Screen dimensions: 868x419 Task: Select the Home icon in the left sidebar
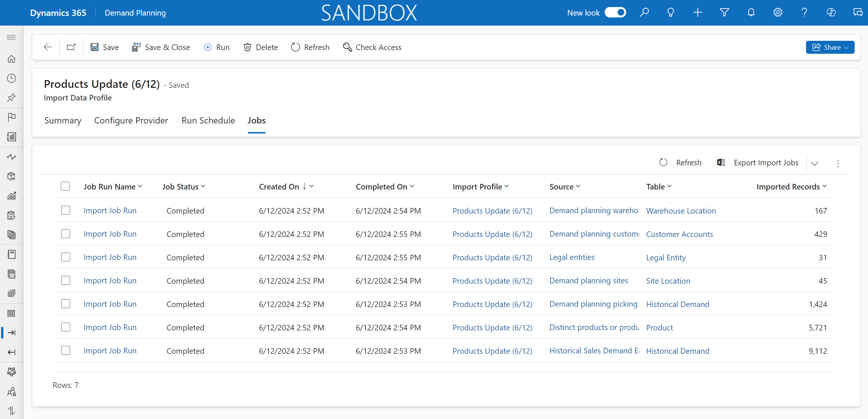[x=11, y=59]
